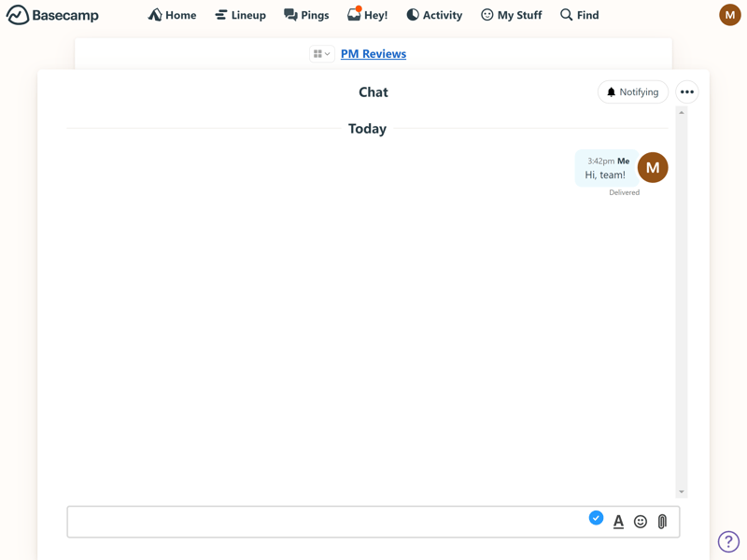This screenshot has height=560, width=747.
Task: Go to Home in navigation
Action: click(172, 15)
